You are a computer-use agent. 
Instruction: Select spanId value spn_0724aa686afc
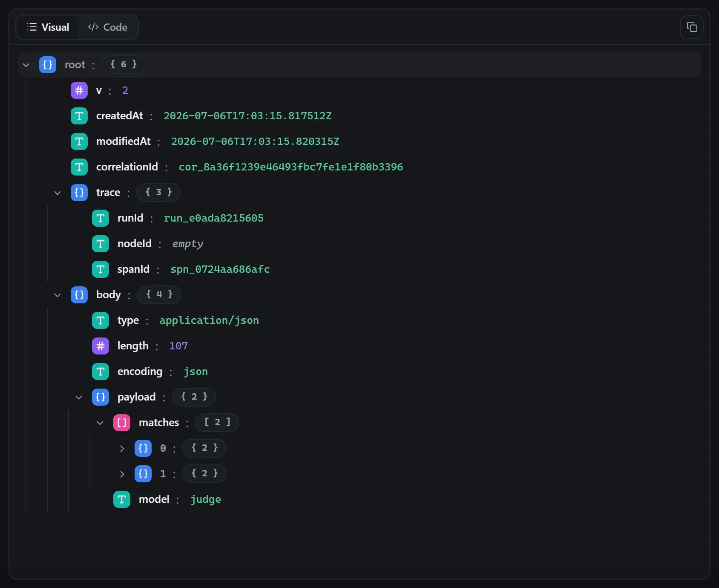(220, 269)
